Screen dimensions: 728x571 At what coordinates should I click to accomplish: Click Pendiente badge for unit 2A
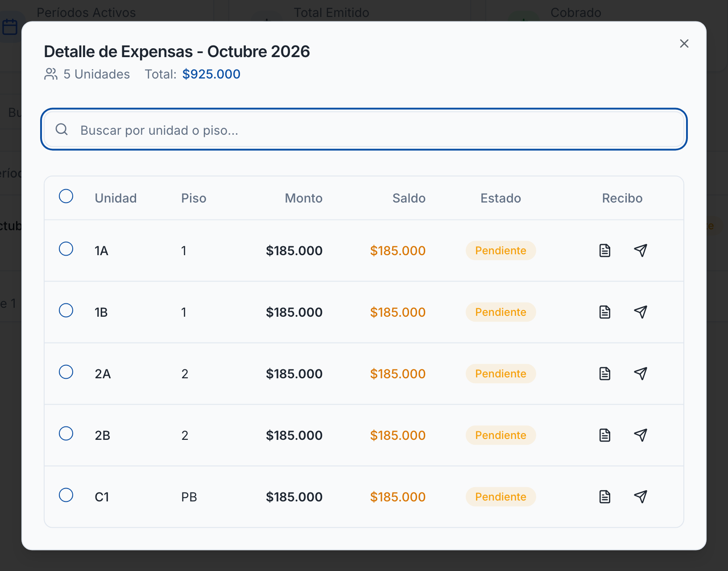pos(500,374)
